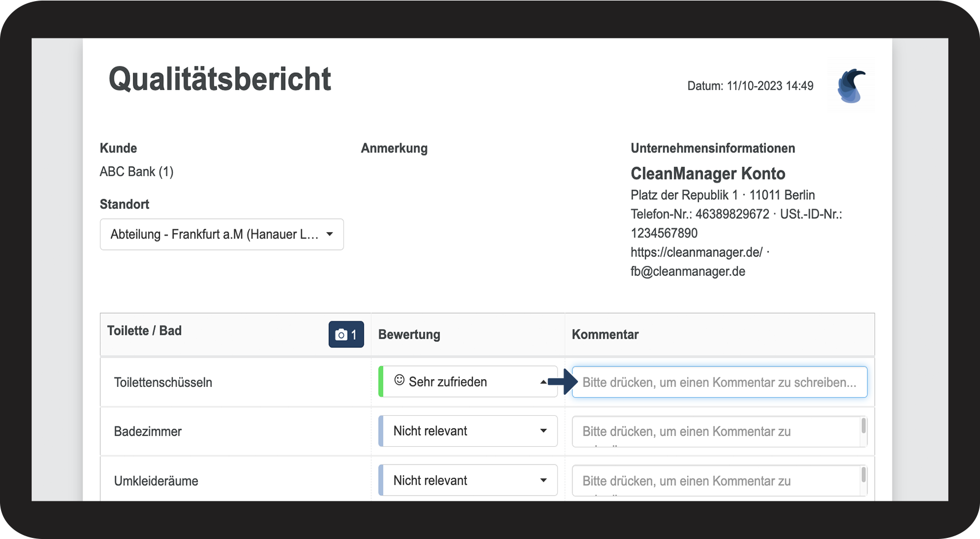This screenshot has width=980, height=539.
Task: Click the Badezimmer comment field
Action: tap(715, 431)
